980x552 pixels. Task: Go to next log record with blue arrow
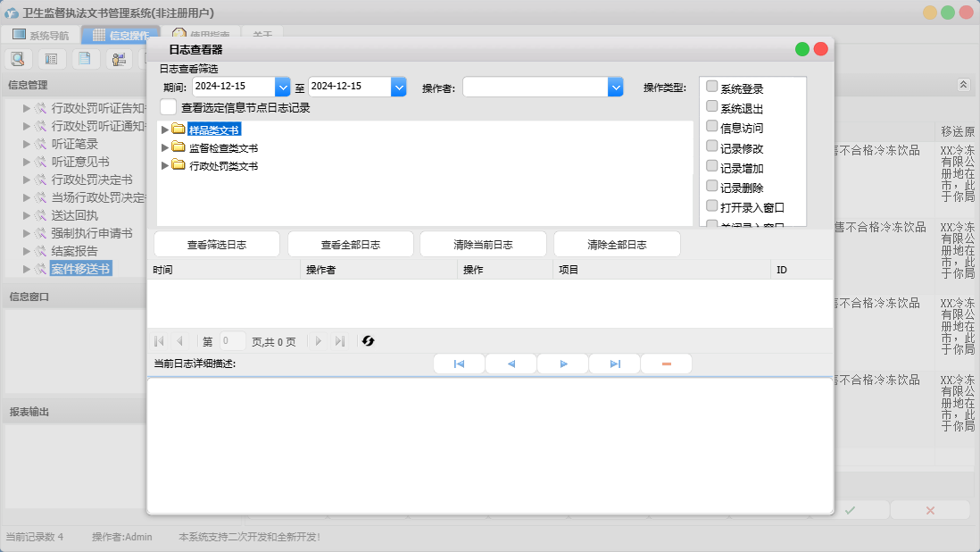click(563, 364)
